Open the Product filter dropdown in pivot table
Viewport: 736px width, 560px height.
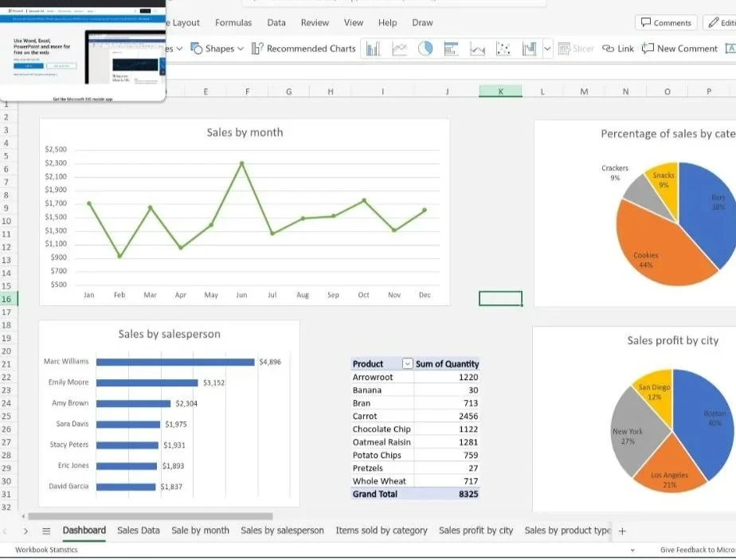(408, 364)
